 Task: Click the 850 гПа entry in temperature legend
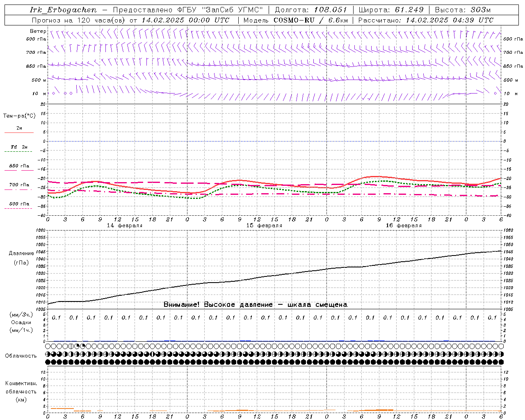point(19,166)
